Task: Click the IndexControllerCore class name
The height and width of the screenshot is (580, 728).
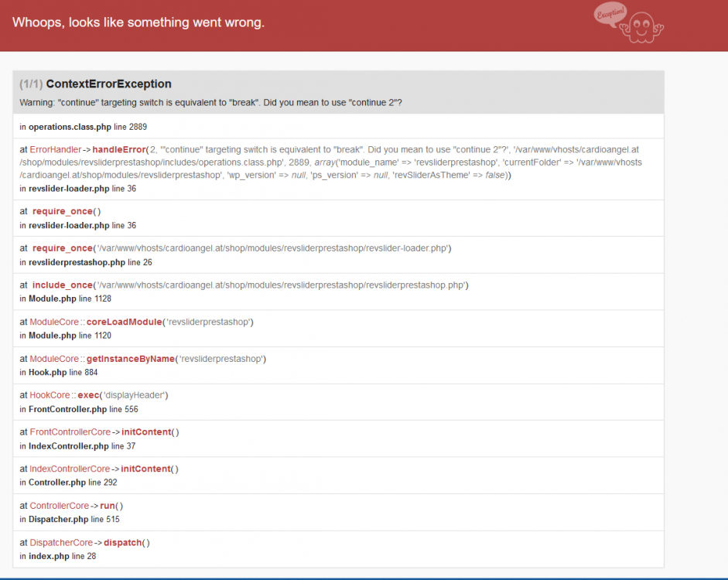Action: (70, 469)
